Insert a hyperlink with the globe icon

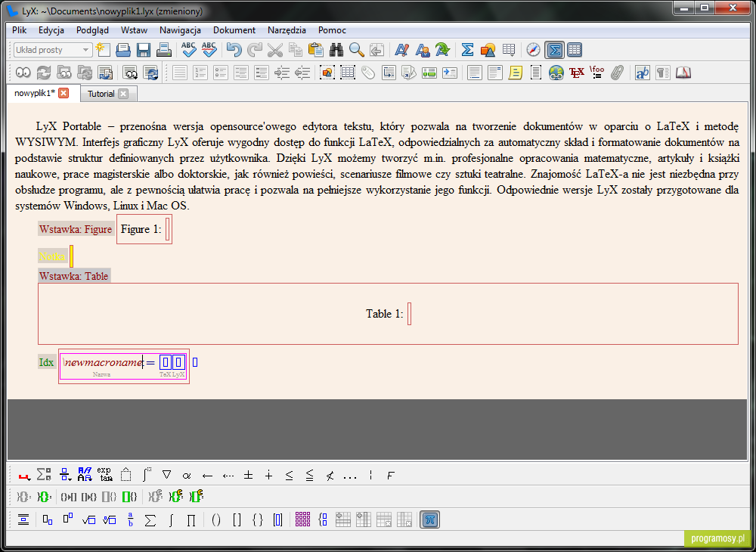(556, 73)
